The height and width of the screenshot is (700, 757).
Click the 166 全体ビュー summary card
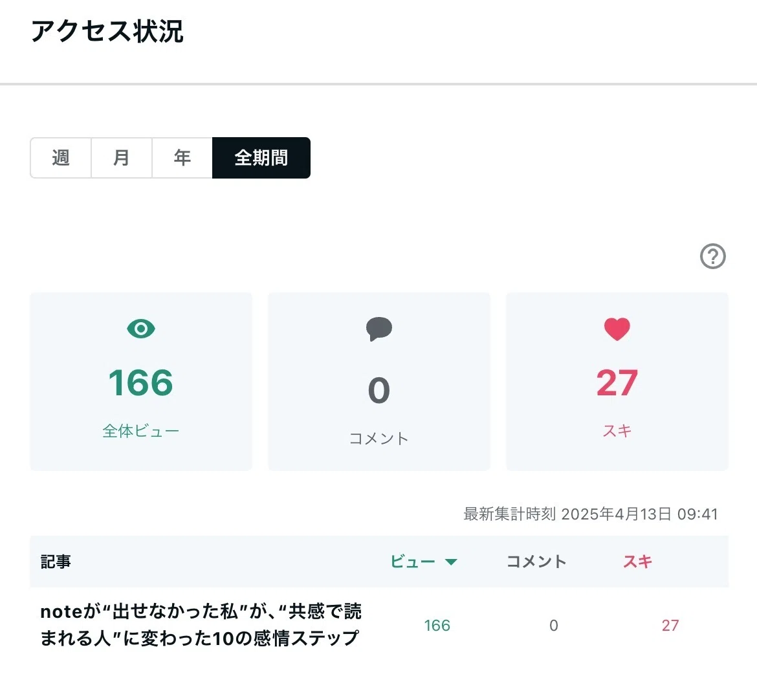(141, 382)
